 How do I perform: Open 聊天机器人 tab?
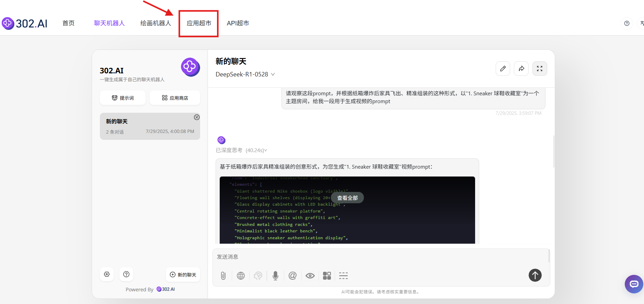click(x=110, y=23)
